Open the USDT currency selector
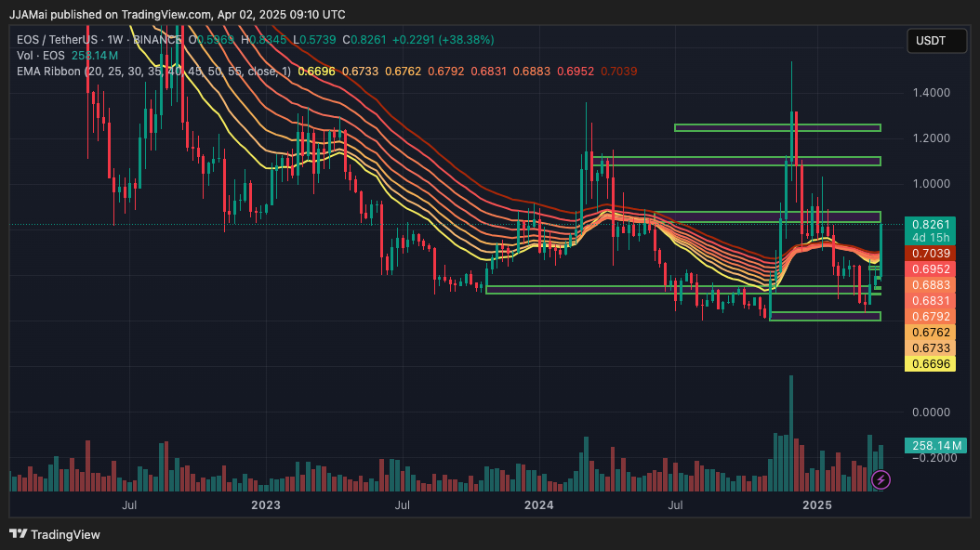The image size is (980, 550). pyautogui.click(x=936, y=41)
